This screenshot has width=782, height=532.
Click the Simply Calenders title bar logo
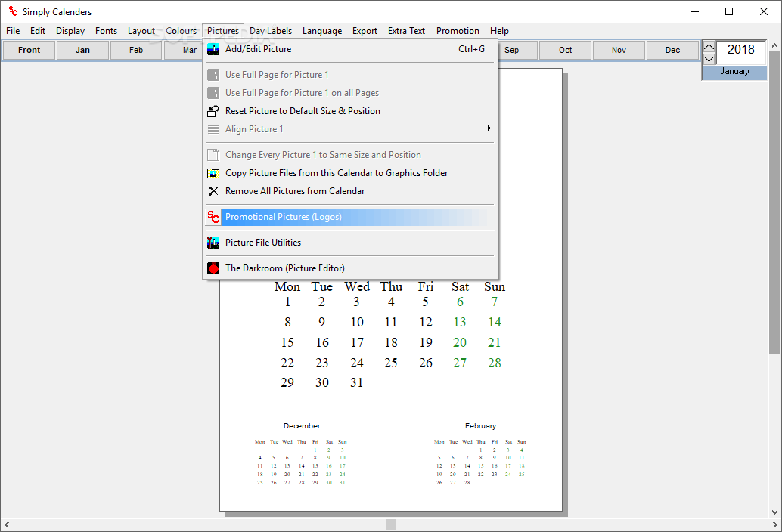(x=13, y=11)
